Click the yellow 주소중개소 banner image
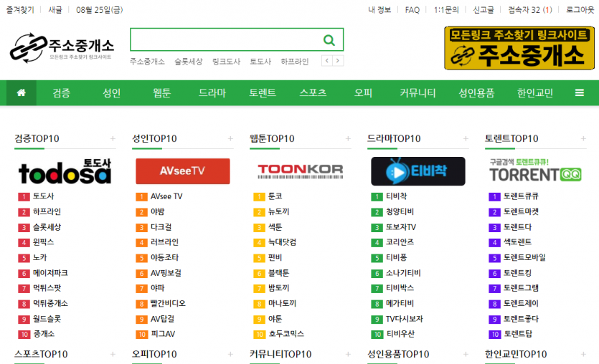The width and height of the screenshot is (599, 364). pyautogui.click(x=519, y=48)
